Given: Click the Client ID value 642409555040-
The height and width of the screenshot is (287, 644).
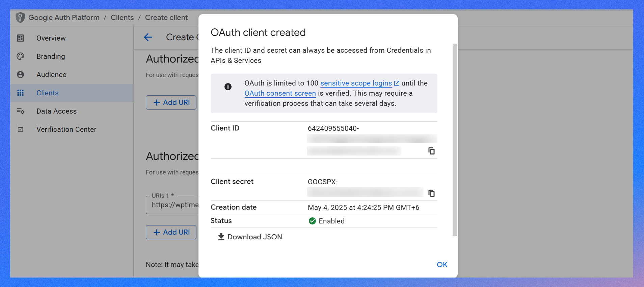Looking at the screenshot, I should click(x=333, y=128).
